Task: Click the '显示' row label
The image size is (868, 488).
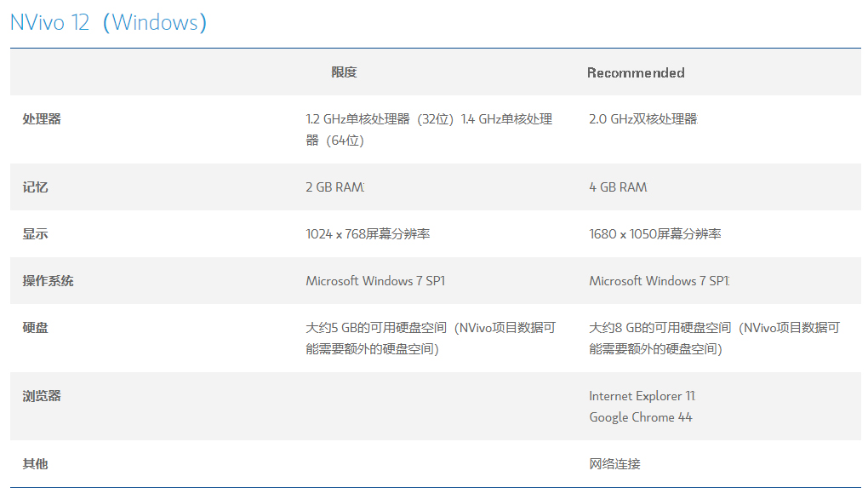Action: (35, 233)
